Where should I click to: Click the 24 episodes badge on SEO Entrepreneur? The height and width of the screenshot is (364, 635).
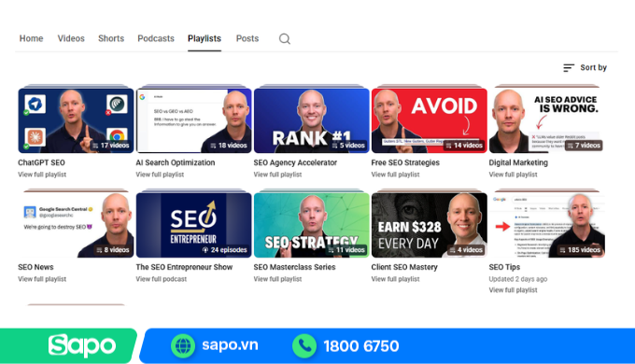224,250
